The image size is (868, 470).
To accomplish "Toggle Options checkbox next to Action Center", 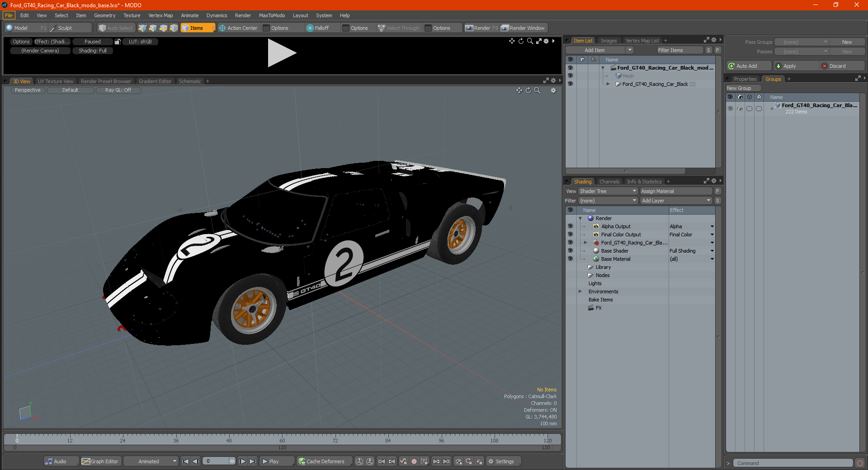I will pyautogui.click(x=266, y=28).
